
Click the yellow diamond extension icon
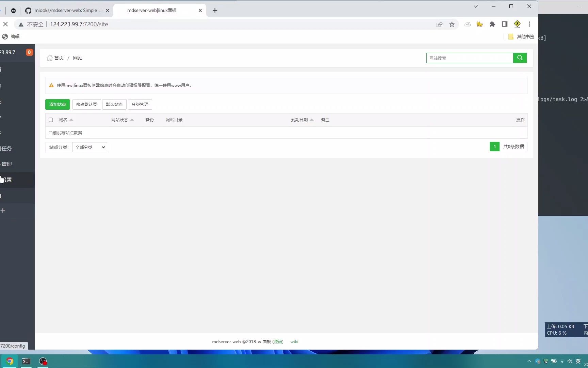517,24
